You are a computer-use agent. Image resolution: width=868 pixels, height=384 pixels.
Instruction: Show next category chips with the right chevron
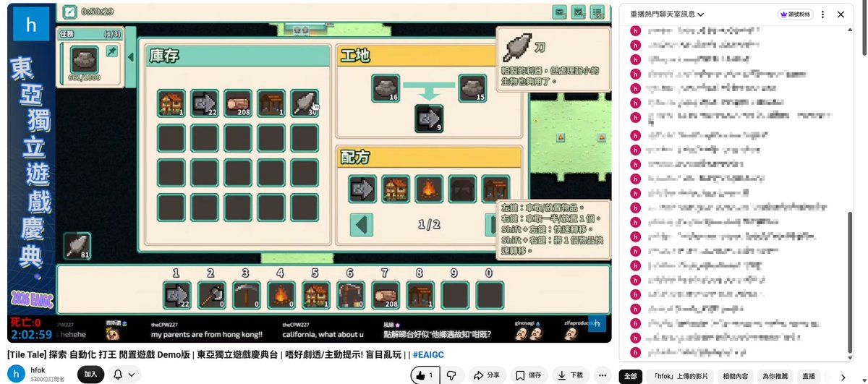point(843,376)
